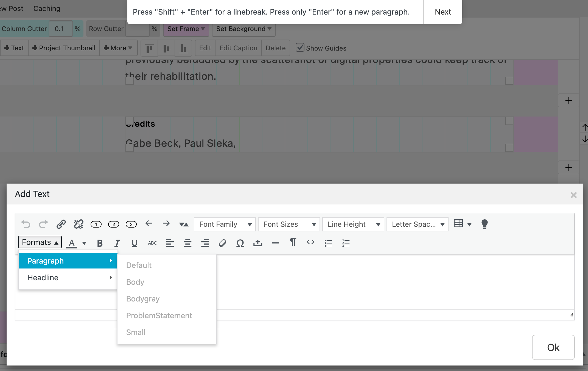Screen dimensions: 588x371
Task: Toggle strikethrough ABC formatting
Action: [x=152, y=243]
